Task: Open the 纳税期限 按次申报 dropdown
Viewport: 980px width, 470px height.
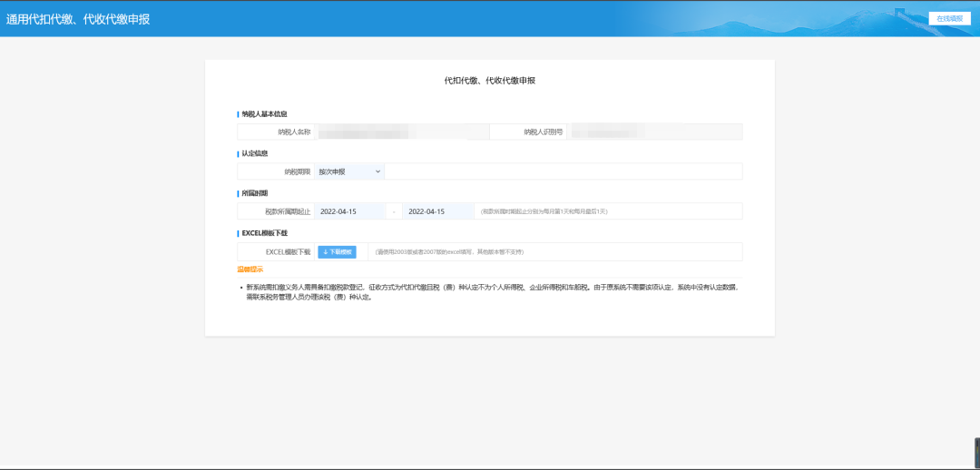Action: [348, 171]
